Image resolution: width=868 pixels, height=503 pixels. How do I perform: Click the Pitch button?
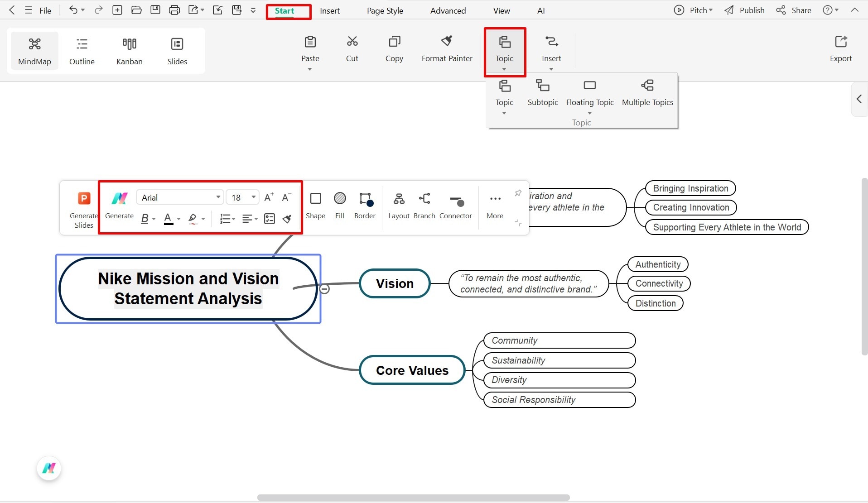click(693, 10)
